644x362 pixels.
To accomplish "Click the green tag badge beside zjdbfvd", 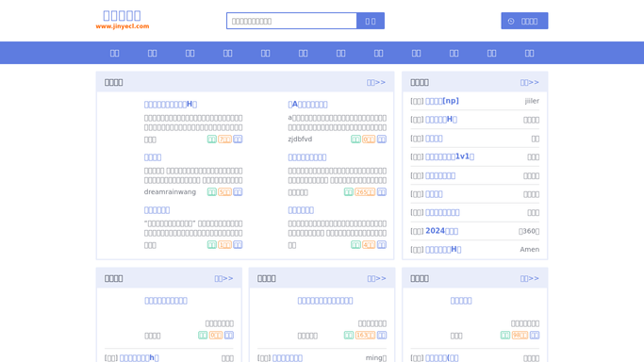I will [x=355, y=140].
